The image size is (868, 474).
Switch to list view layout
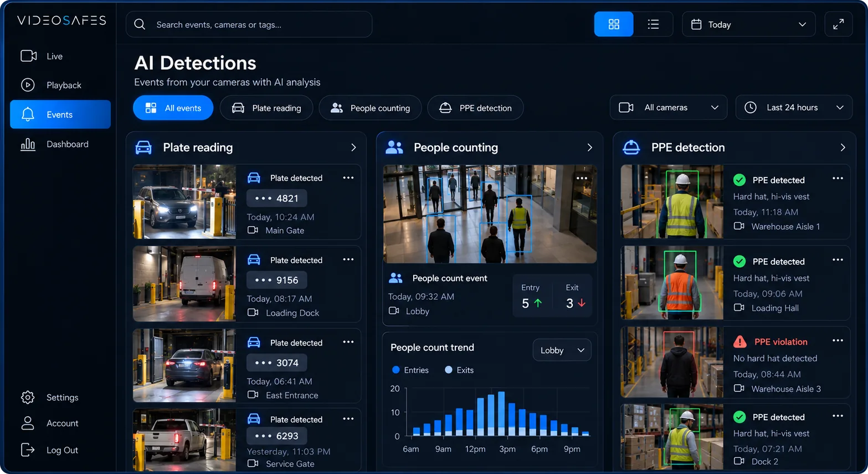point(653,24)
